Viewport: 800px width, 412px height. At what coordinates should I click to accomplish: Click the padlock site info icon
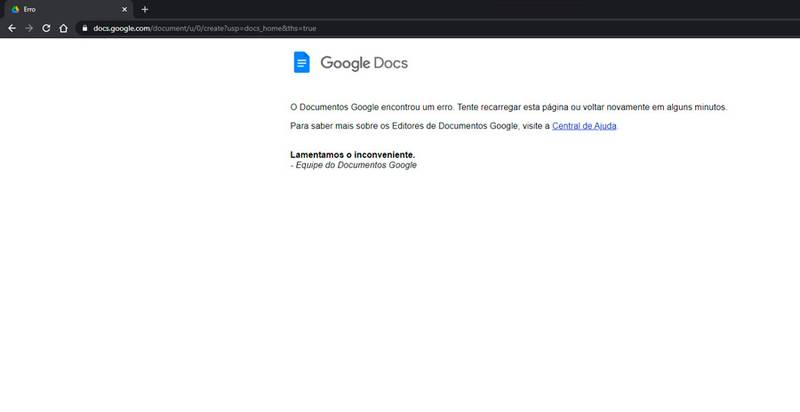(85, 29)
